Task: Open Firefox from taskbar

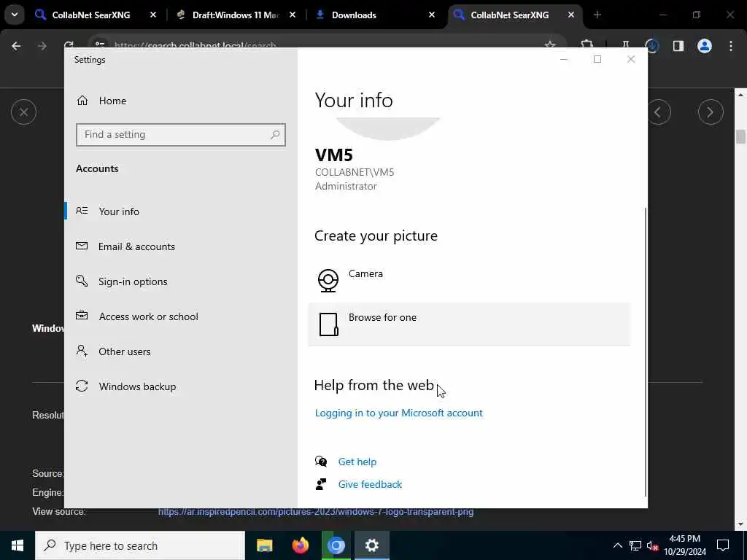Action: [300, 545]
